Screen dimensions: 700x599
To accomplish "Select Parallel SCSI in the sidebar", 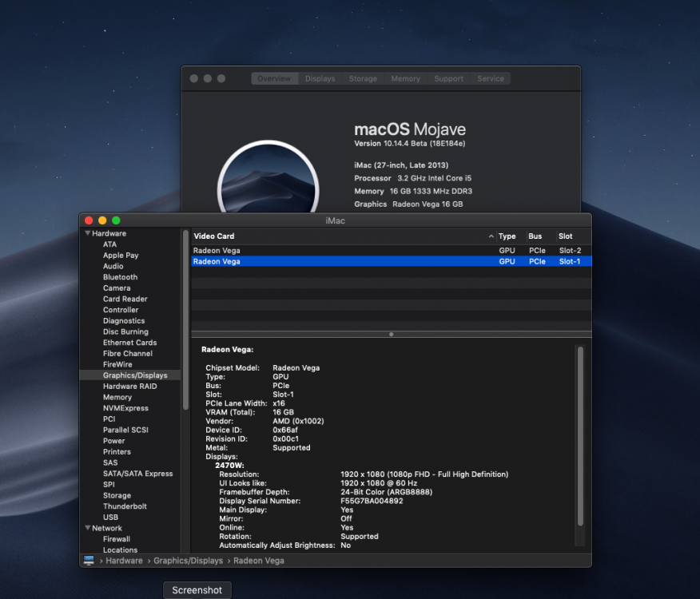I will pos(125,430).
